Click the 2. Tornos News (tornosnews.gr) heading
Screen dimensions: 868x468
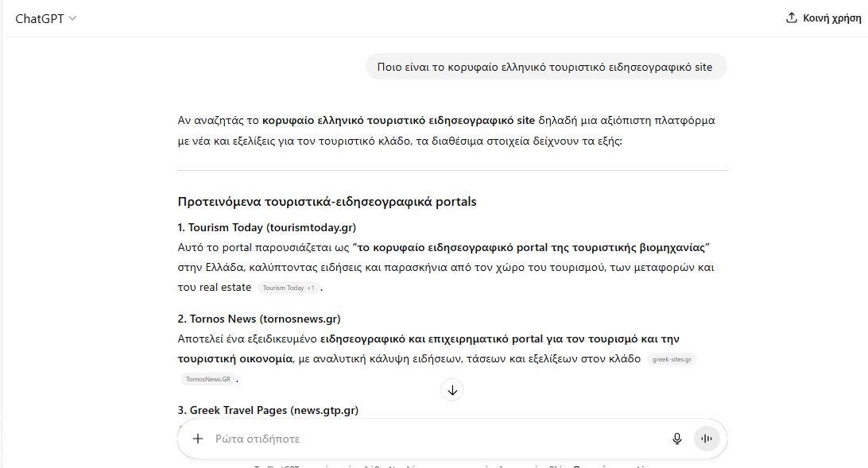point(259,319)
